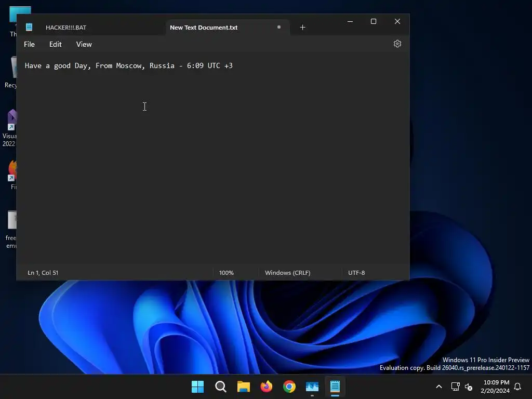Open Notepad settings gear
Screen dimensions: 532x399
pos(397,44)
